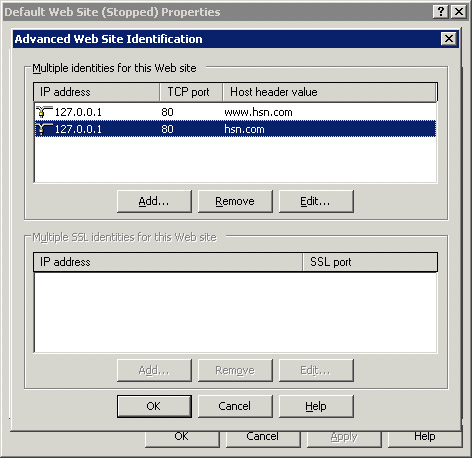Image resolution: width=472 pixels, height=458 pixels.
Task: Click the IP address header in SSL identities list
Action: tap(168, 262)
